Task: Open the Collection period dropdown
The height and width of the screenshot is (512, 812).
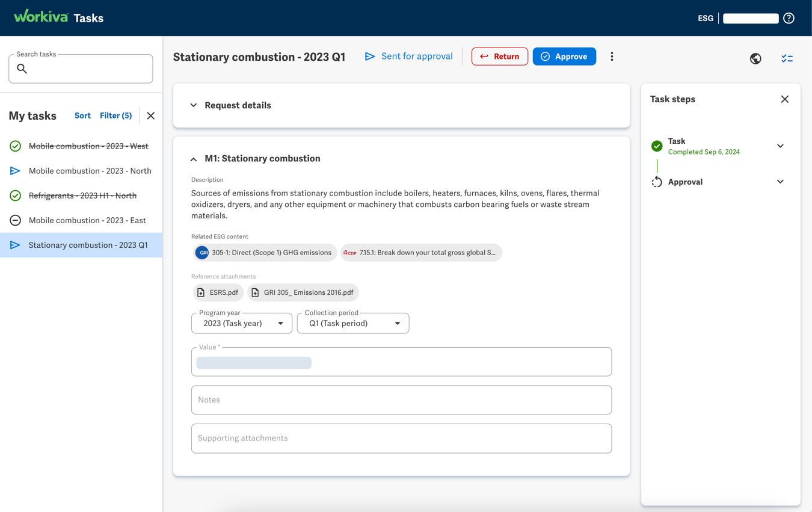Action: pos(353,323)
